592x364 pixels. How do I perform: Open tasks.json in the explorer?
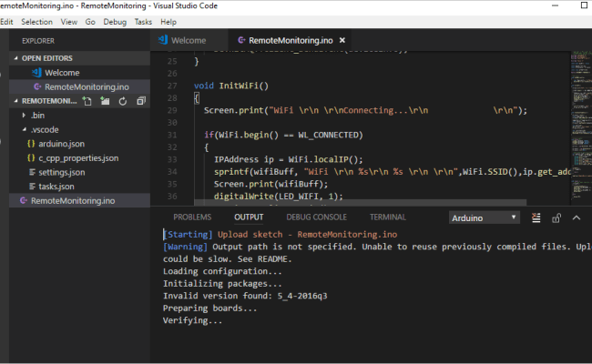coord(79,187)
